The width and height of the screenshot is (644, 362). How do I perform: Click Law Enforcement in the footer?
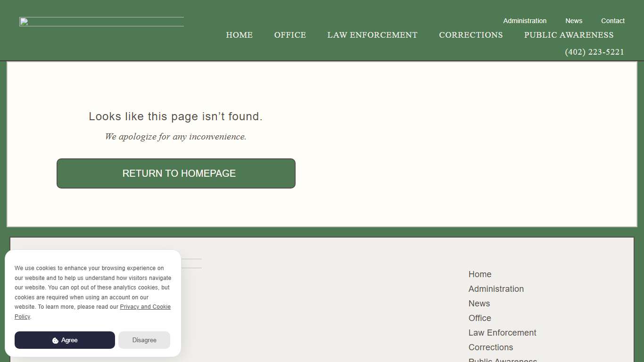click(502, 332)
